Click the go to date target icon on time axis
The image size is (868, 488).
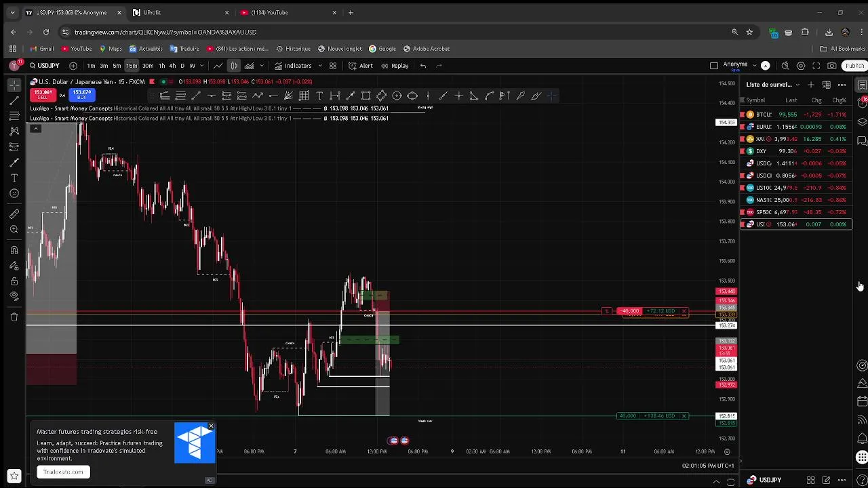click(727, 451)
